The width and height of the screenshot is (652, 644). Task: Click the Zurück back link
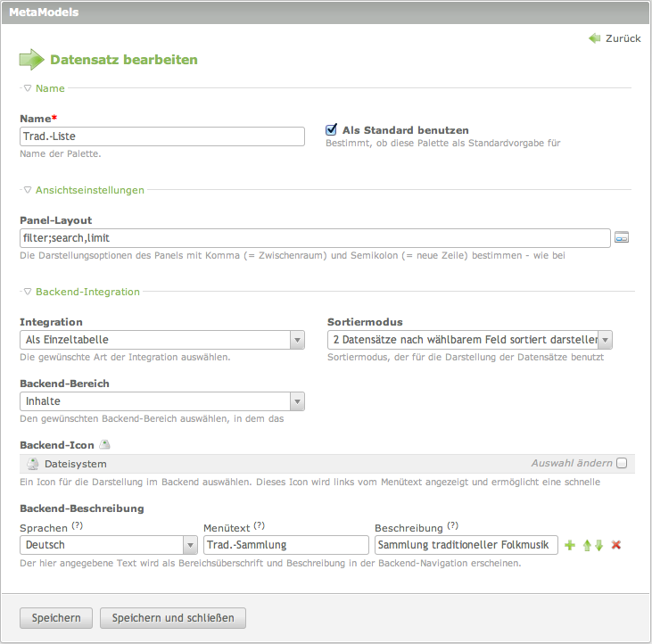[x=615, y=38]
